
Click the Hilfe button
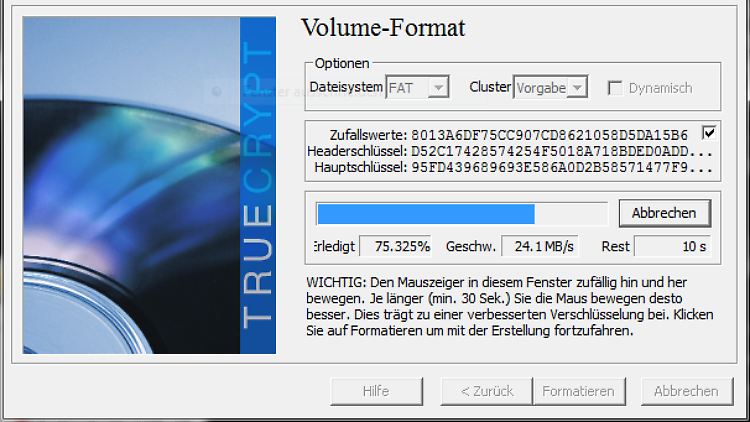click(376, 391)
